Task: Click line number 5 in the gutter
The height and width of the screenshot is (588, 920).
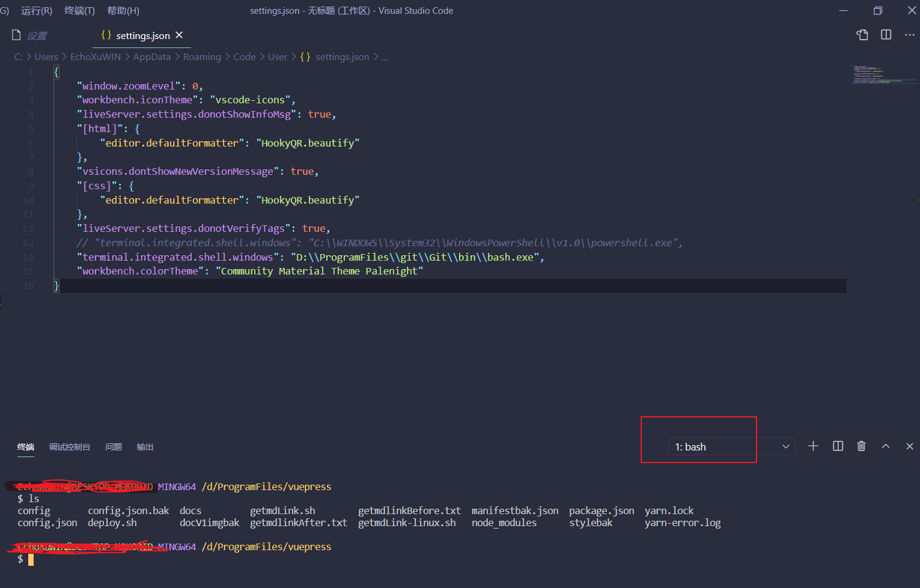Action: pos(31,129)
